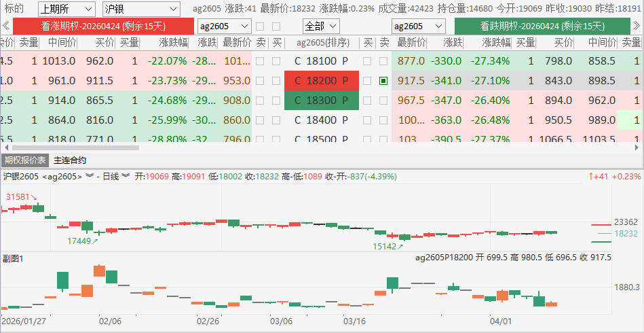This screenshot has height=333, width=644.
Task: Click call buy price 865.5
Action: tap(100, 101)
